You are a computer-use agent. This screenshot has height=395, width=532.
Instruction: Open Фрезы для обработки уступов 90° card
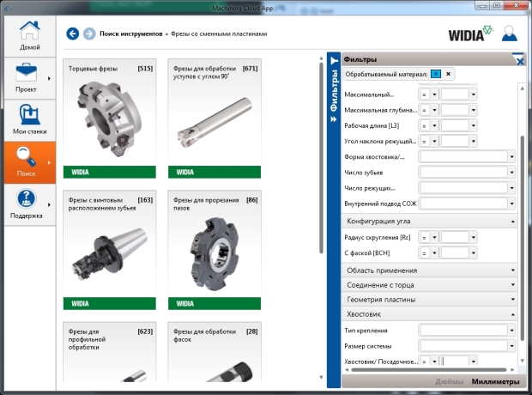(215, 118)
